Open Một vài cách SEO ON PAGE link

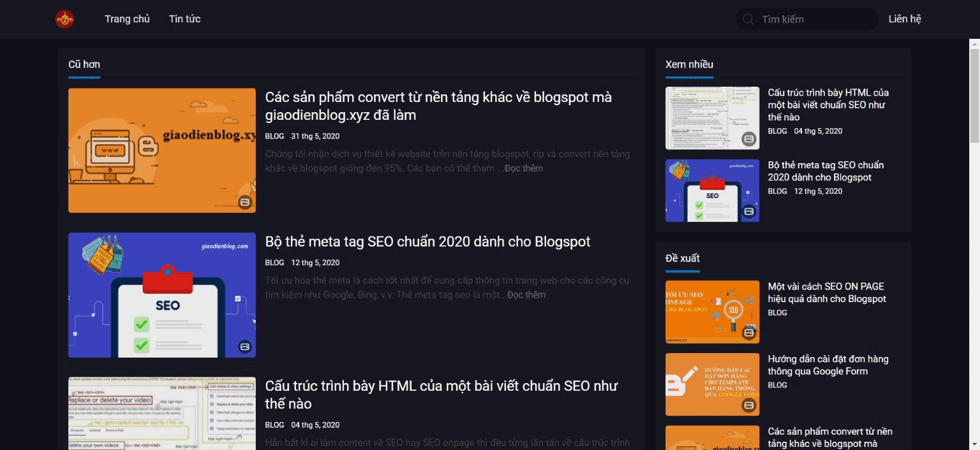(x=827, y=293)
